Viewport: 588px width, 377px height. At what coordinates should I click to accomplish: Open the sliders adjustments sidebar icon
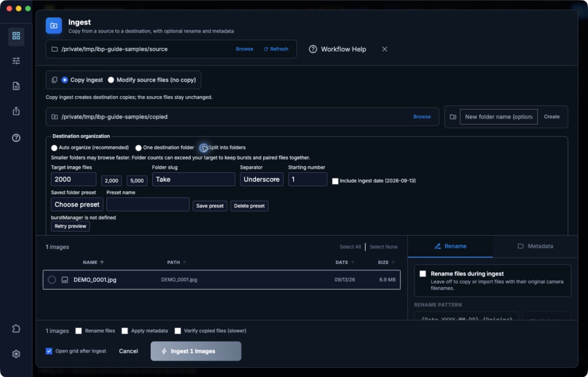pos(16,61)
